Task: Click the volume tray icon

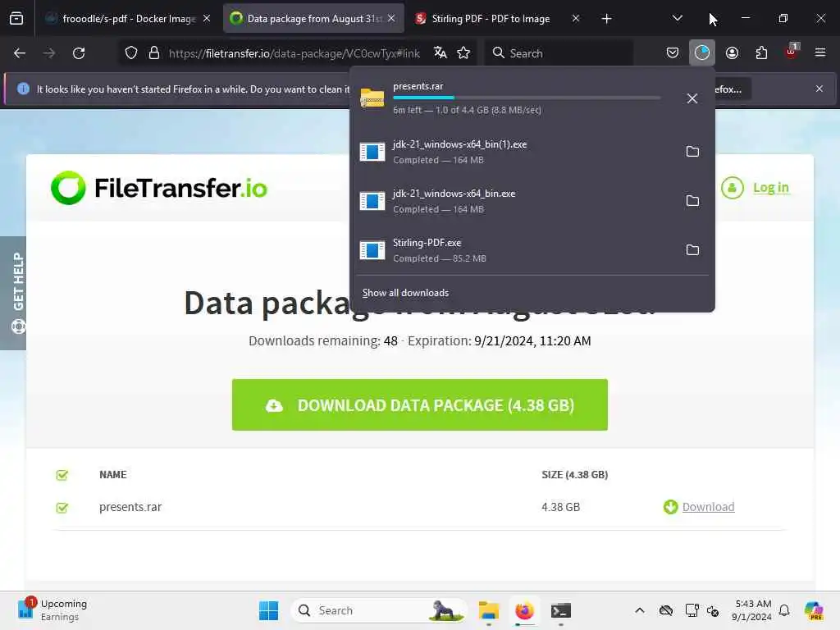Action: [x=713, y=610]
